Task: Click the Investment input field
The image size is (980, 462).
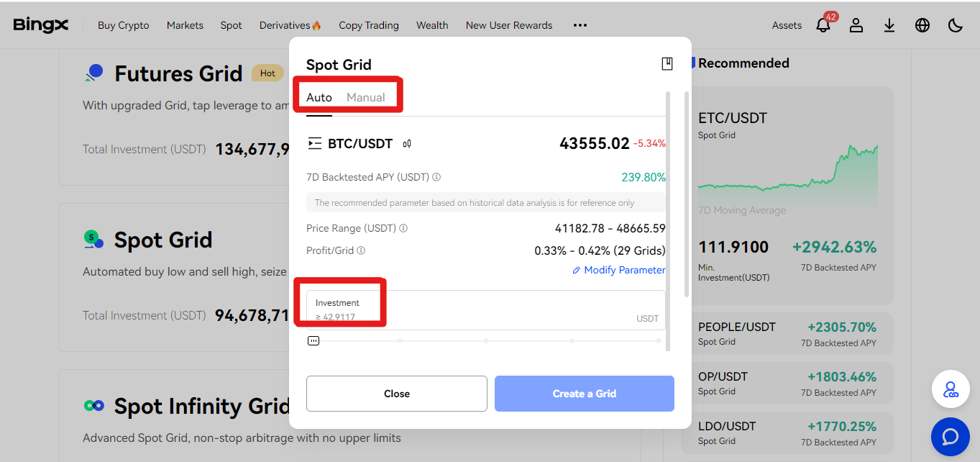Action: (486, 310)
